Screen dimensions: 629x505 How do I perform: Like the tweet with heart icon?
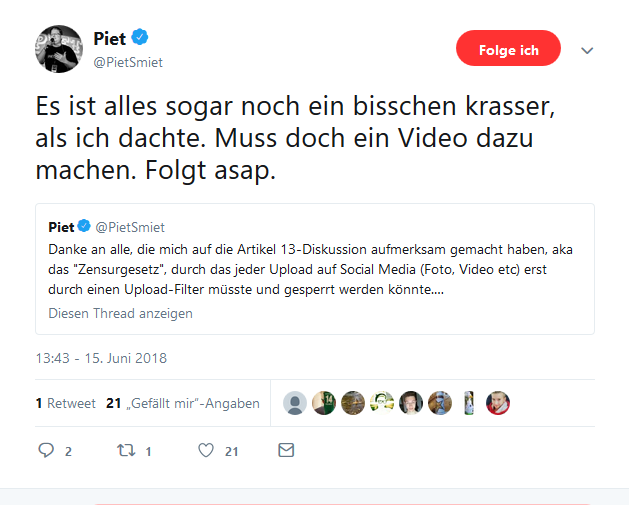pos(206,450)
